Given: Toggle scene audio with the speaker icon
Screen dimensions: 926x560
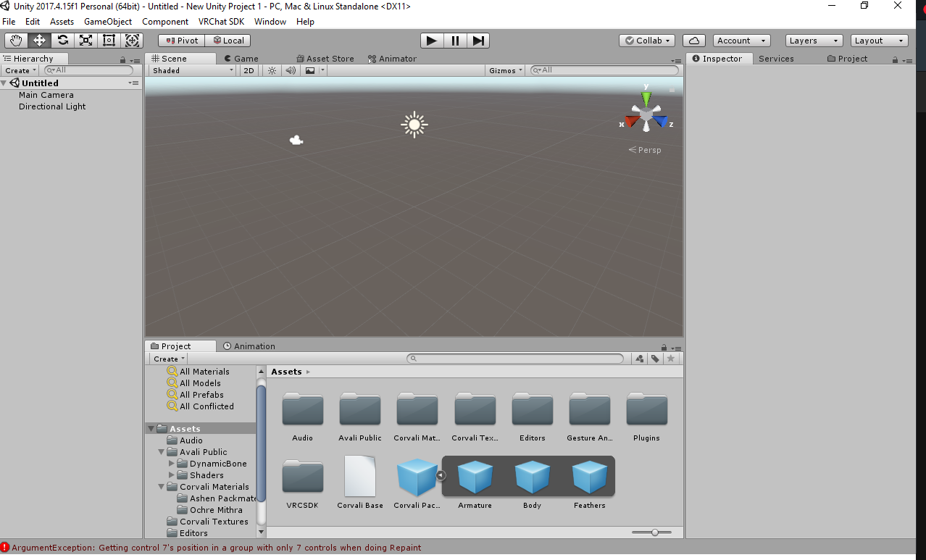Looking at the screenshot, I should tap(291, 70).
